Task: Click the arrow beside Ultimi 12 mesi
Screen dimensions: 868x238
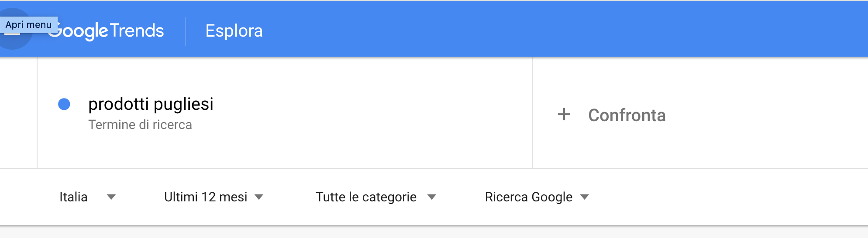Action: [259, 197]
